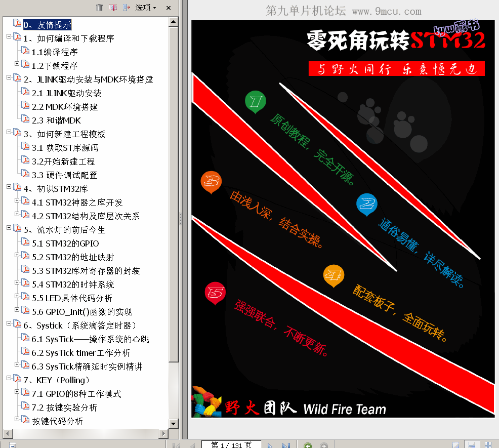Expand bookmark 4.1 STM32神器之库开发

tap(17, 200)
